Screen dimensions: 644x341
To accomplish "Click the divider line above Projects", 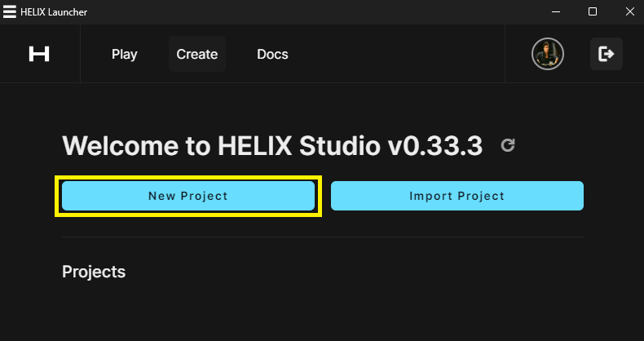I will coord(322,237).
